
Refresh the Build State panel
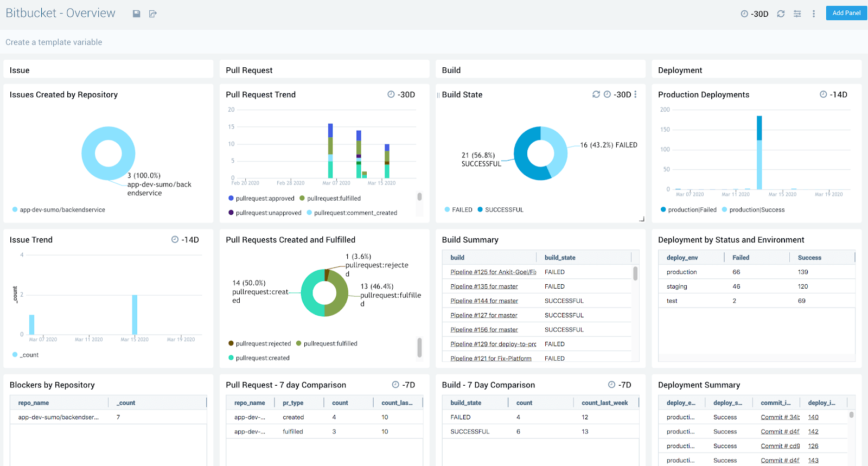point(596,94)
